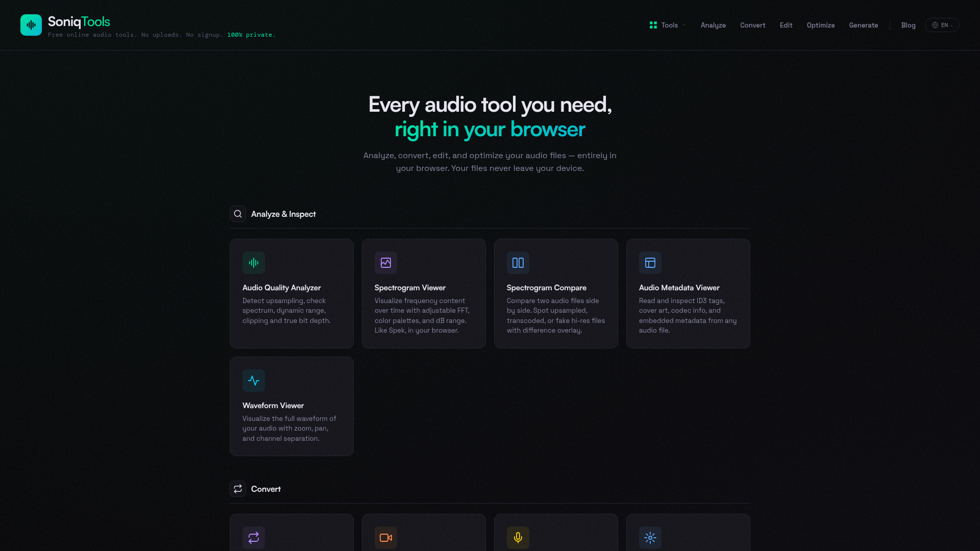Click the blue sun-shaped converter icon

(x=650, y=537)
